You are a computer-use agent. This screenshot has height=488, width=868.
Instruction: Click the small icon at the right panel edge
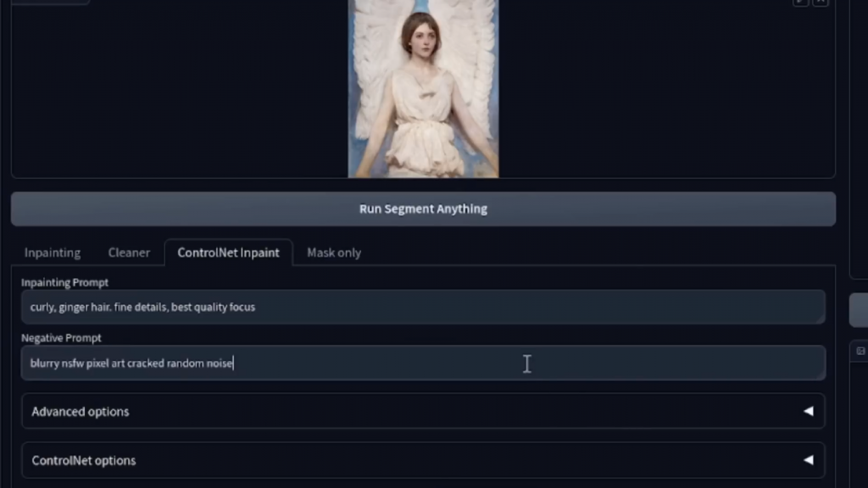coord(860,351)
